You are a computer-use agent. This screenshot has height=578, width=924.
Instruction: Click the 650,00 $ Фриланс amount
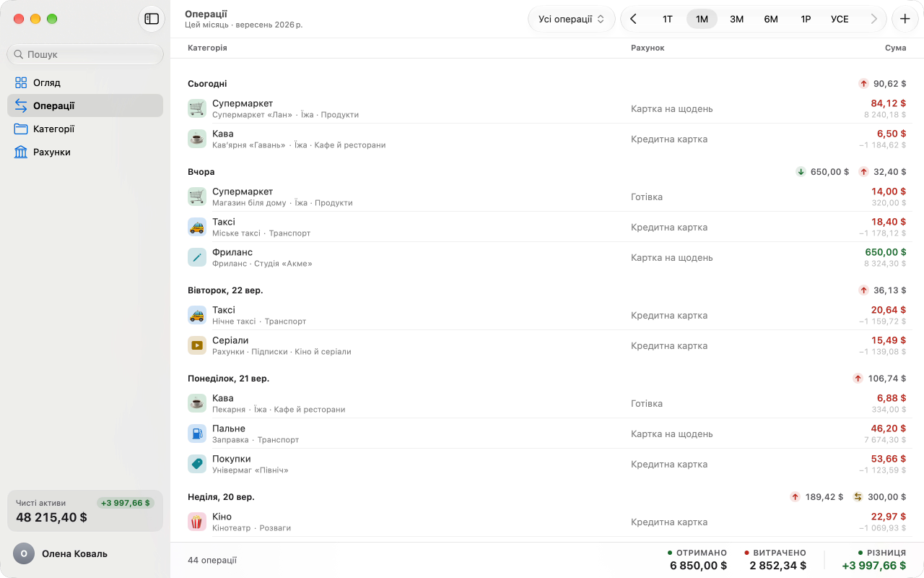tap(886, 252)
